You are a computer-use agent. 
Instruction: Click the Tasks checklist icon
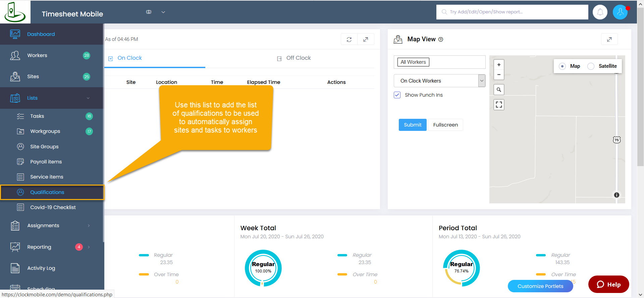coord(20,116)
